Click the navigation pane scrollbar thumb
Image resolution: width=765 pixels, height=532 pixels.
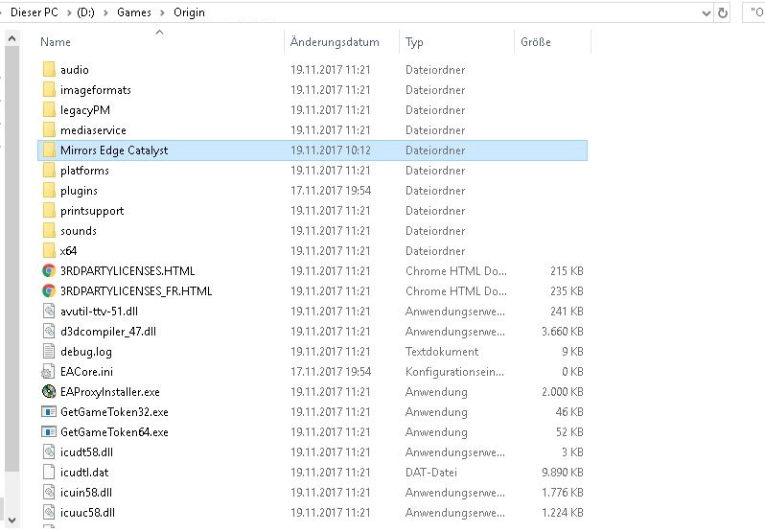[x=12, y=259]
